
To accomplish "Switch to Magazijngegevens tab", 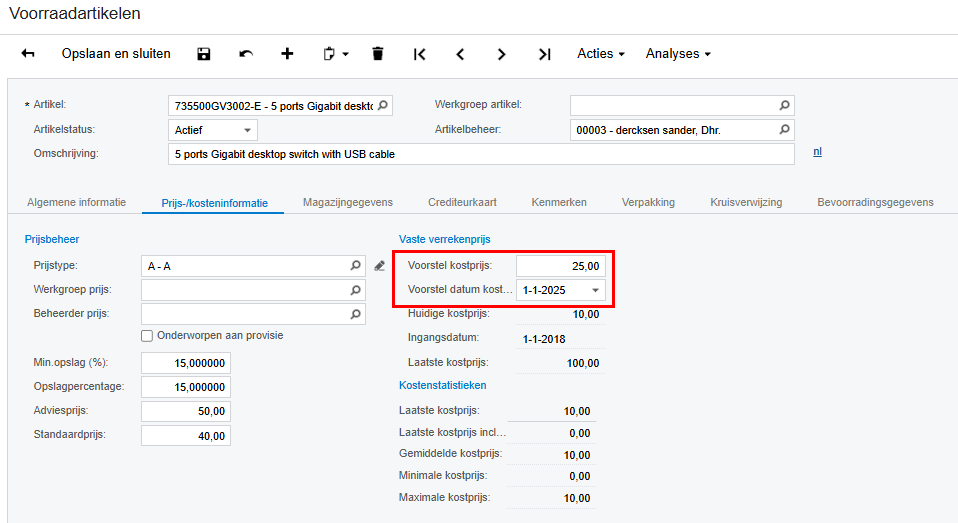I will [348, 202].
